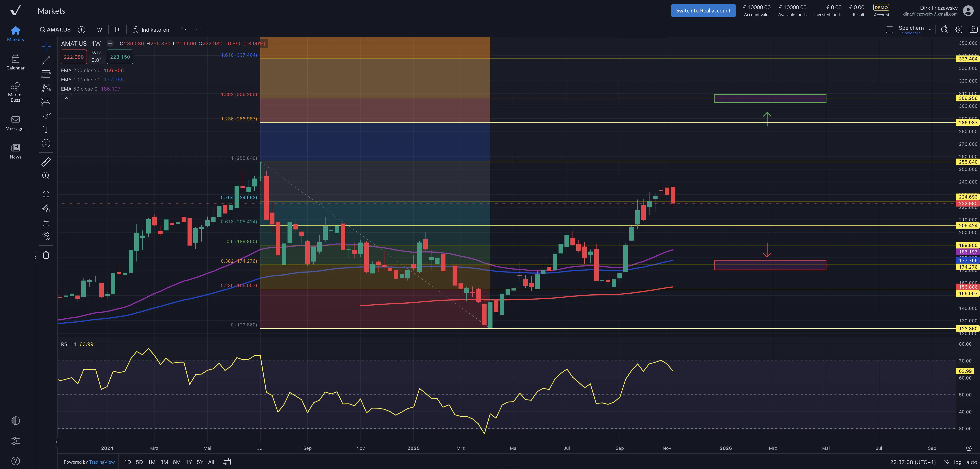980x469 pixels.
Task: Open the text annotation tool
Action: [x=46, y=129]
